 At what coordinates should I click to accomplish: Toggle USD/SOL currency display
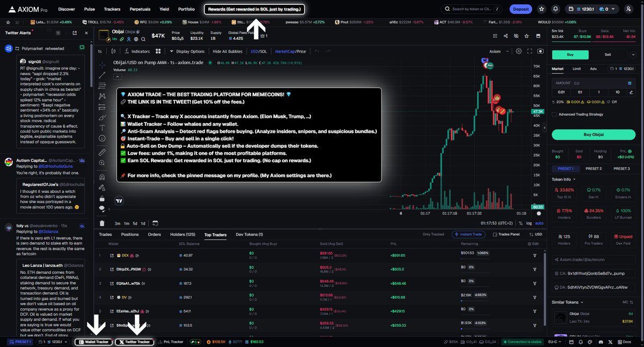[258, 52]
